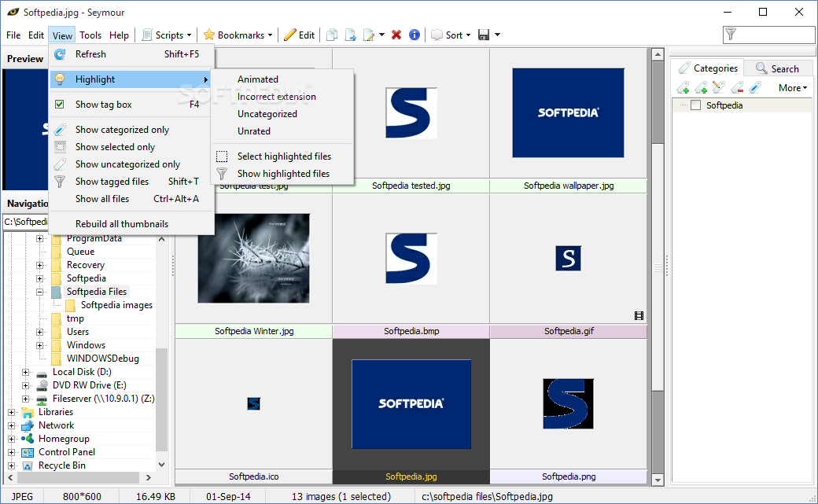Click the red X delete toolbar icon
Image resolution: width=818 pixels, height=504 pixels.
[x=396, y=35]
